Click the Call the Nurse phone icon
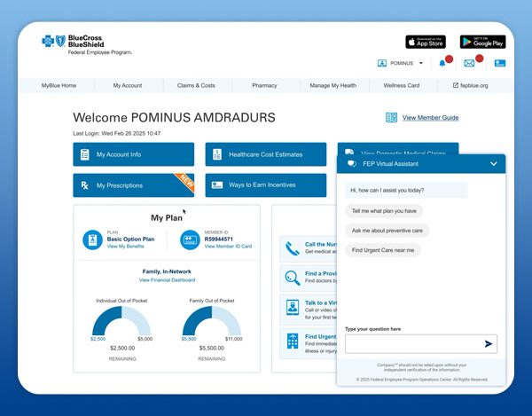The image size is (532, 416). coord(292,248)
